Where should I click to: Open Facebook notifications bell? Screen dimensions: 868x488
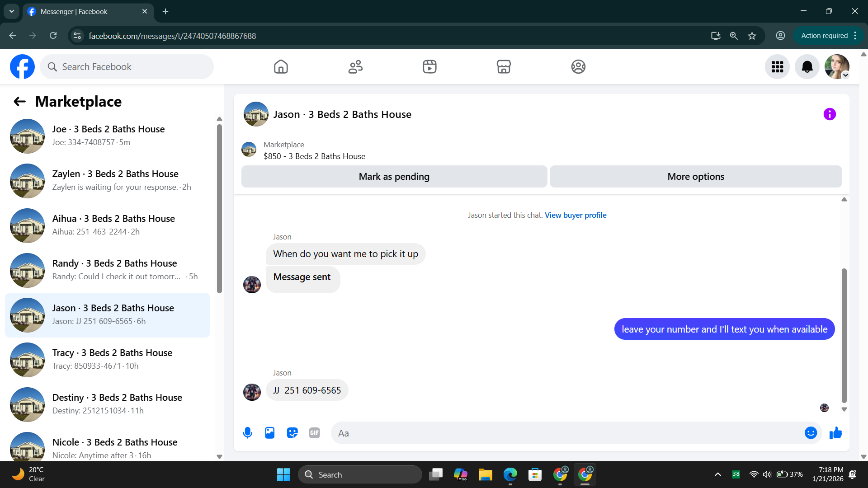click(x=807, y=67)
